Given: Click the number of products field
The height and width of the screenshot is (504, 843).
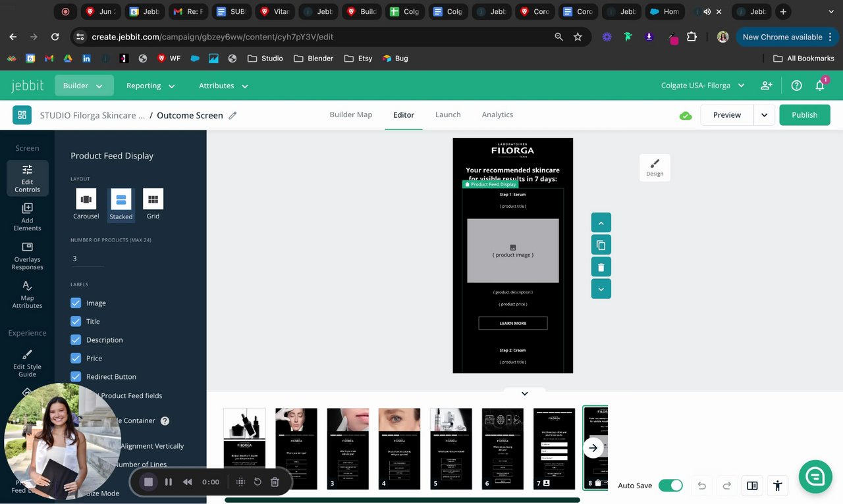Looking at the screenshot, I should pyautogui.click(x=87, y=259).
